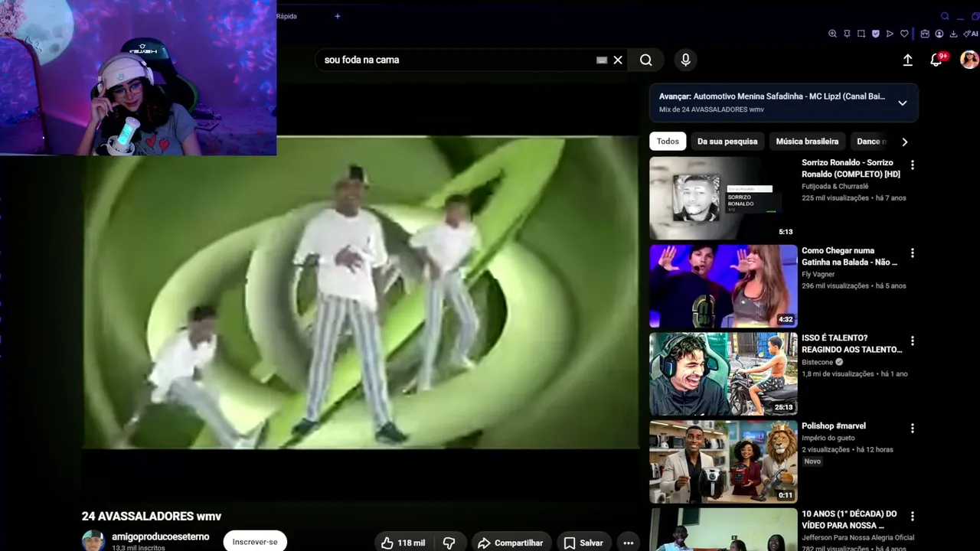Like the video showing 118 mil
The height and width of the screenshot is (551, 980).
pos(403,543)
